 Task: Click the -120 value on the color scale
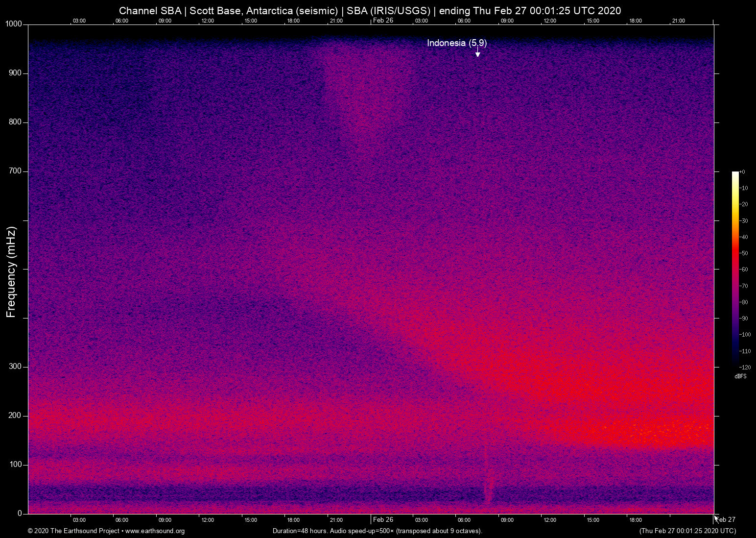click(745, 367)
